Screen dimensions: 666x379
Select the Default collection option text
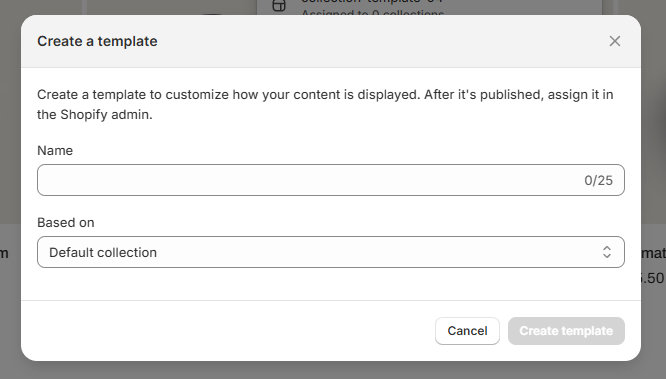click(103, 252)
